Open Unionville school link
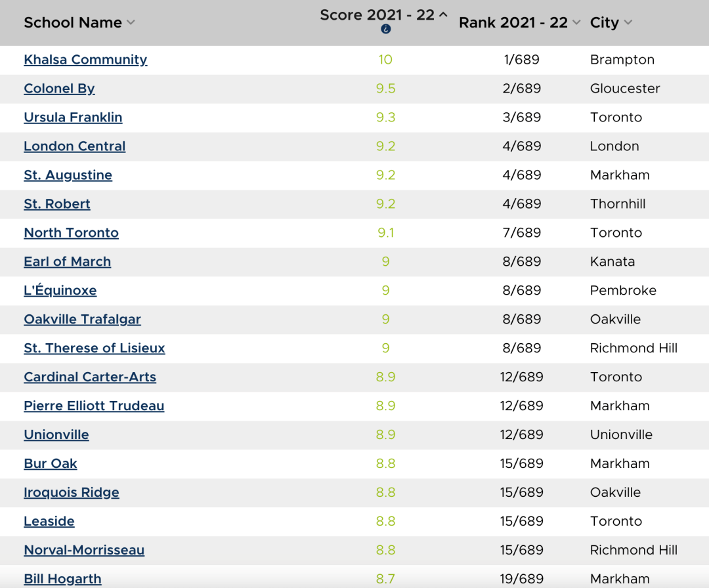Screen dimensions: 709x588 coord(56,435)
